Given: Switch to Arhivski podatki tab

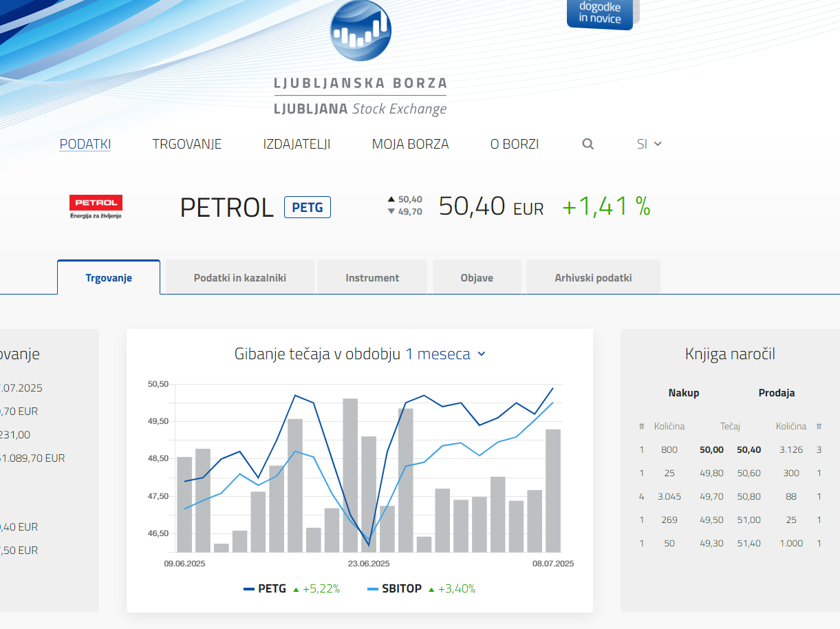Looking at the screenshot, I should coord(593,277).
